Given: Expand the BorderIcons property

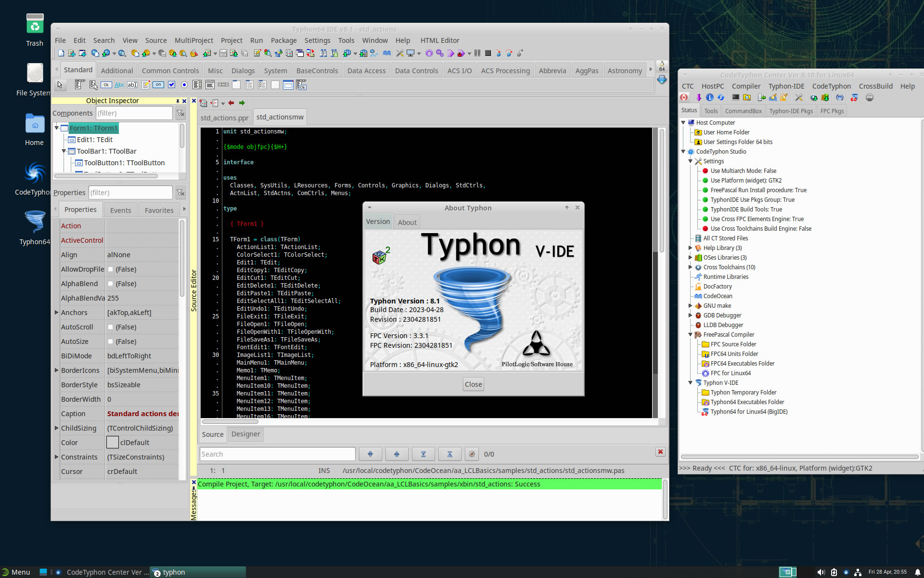Looking at the screenshot, I should click(56, 370).
